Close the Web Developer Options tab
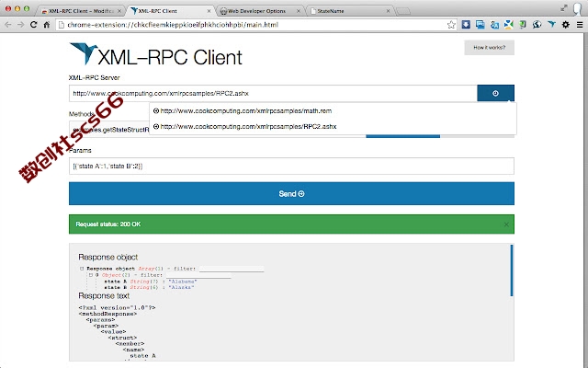588x368 pixels. coord(299,11)
